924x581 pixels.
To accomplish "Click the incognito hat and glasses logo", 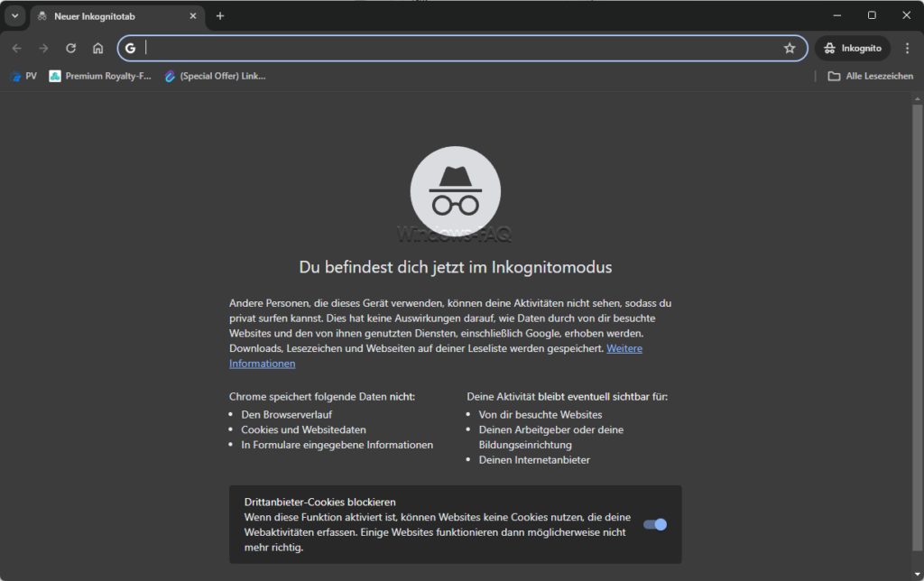I will click(456, 191).
